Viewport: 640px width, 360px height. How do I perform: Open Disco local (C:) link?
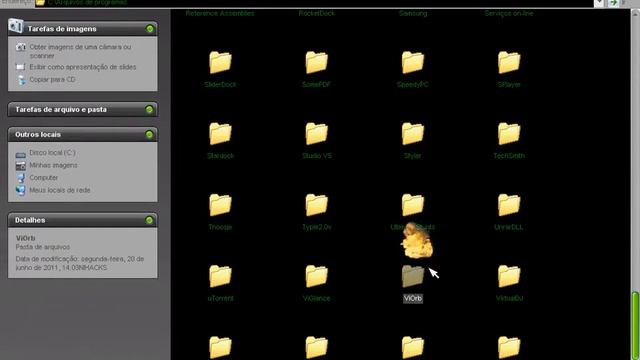coord(52,153)
